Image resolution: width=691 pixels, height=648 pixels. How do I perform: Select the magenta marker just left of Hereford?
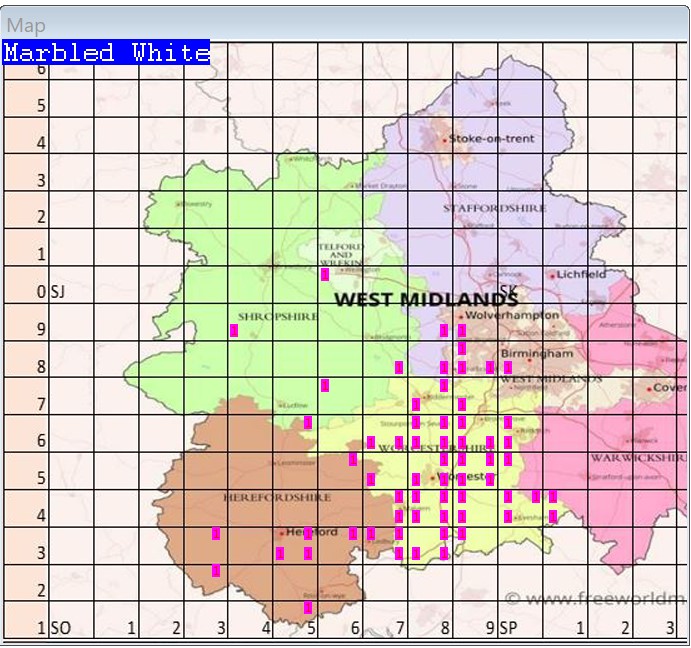click(x=280, y=552)
